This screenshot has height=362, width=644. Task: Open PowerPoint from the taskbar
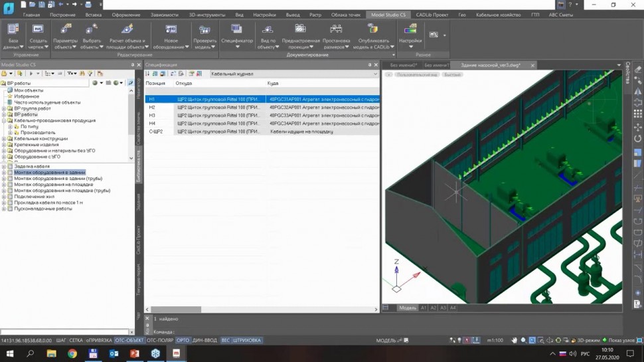(x=135, y=353)
